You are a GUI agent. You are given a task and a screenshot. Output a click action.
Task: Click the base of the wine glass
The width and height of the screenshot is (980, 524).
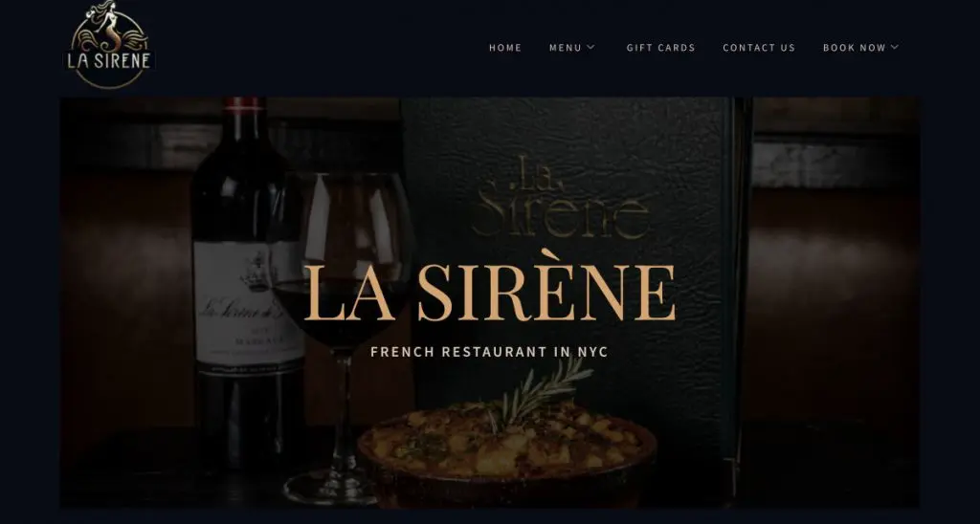tap(331, 488)
